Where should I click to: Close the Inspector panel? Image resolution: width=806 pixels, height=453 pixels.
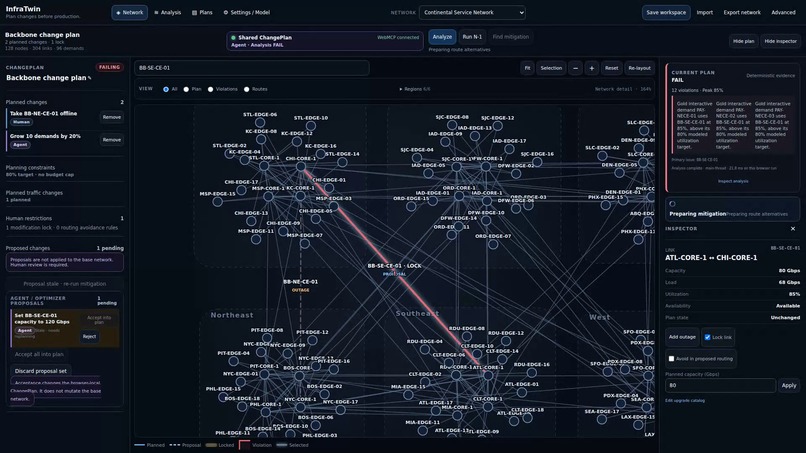pyautogui.click(x=793, y=228)
